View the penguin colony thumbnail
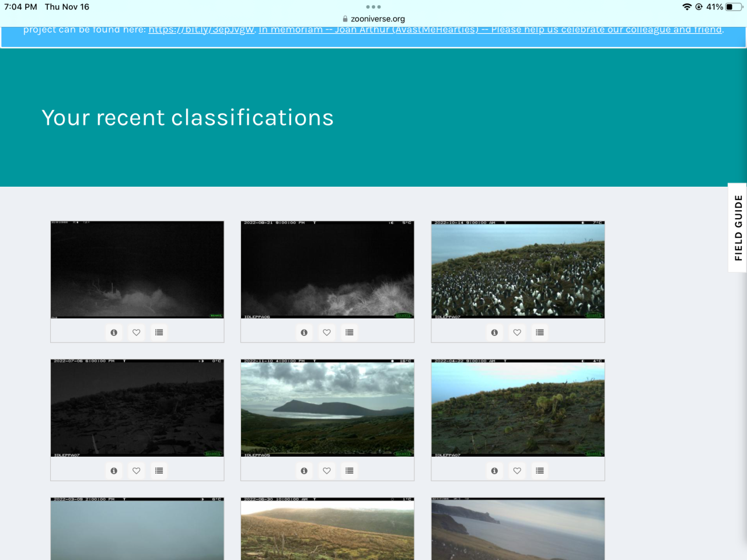The width and height of the screenshot is (747, 560). click(x=518, y=269)
